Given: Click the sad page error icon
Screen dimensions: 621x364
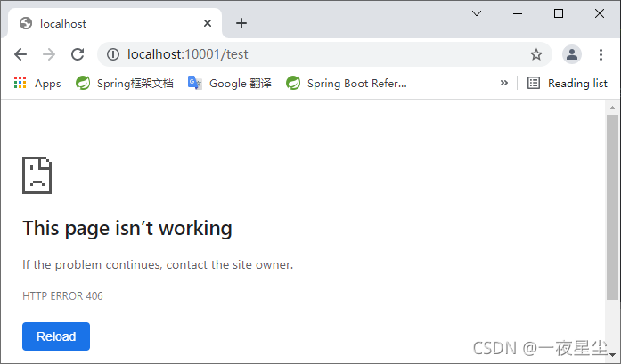Looking at the screenshot, I should click(37, 175).
